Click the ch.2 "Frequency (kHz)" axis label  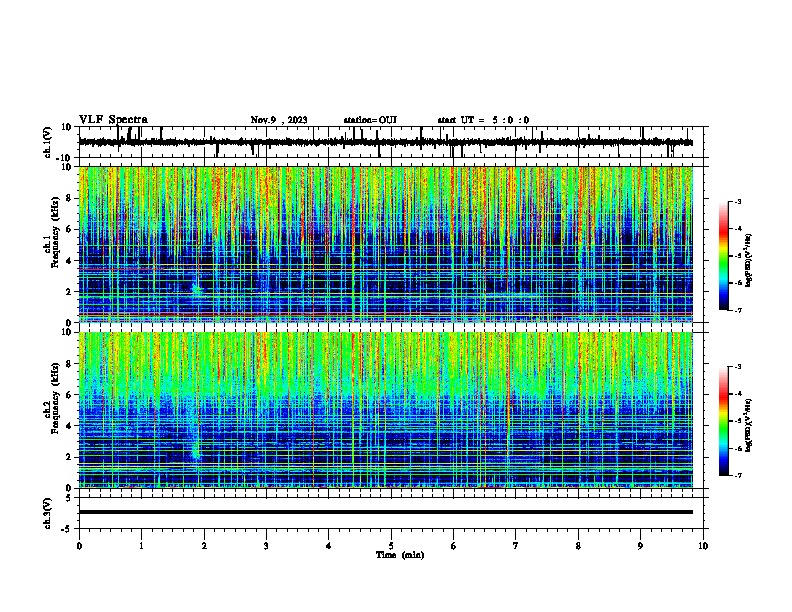pyautogui.click(x=55, y=398)
